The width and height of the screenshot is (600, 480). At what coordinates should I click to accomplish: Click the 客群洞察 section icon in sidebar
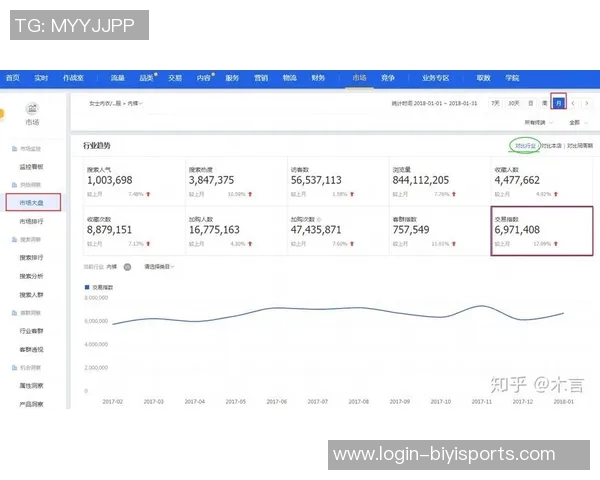11,312
